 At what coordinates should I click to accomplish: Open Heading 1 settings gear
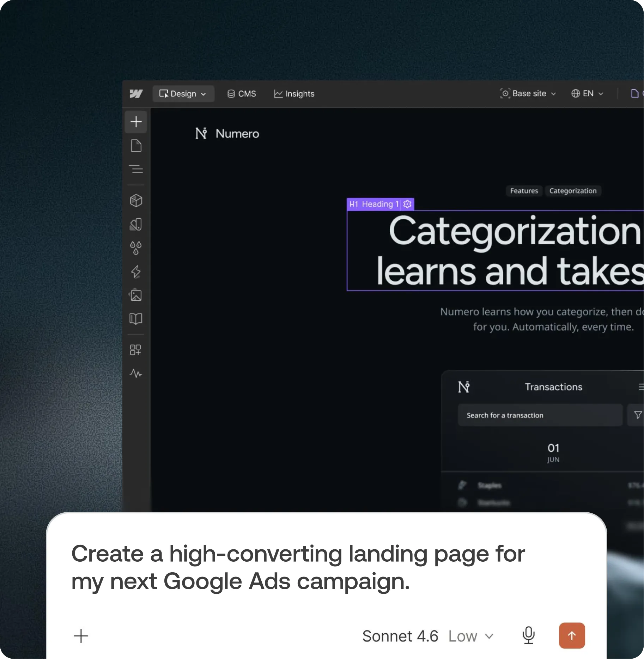[x=407, y=204]
